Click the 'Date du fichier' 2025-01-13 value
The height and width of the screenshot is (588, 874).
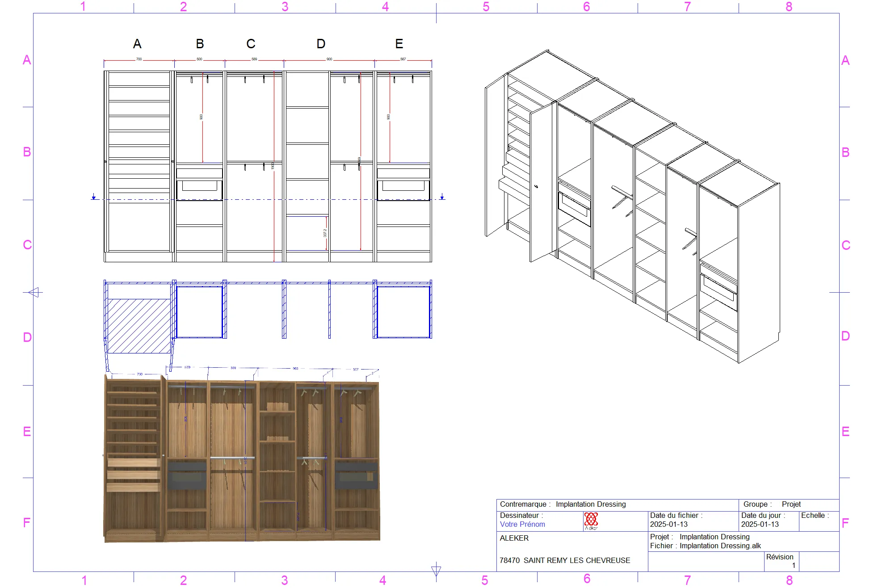click(x=669, y=525)
